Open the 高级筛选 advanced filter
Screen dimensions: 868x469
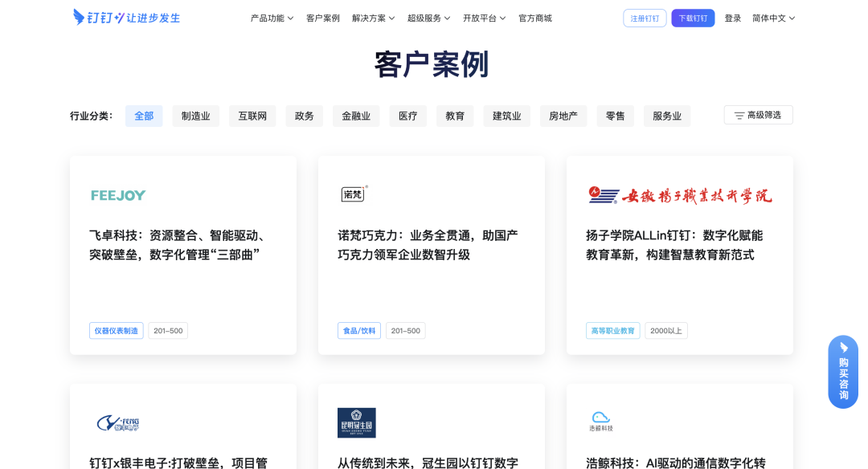[759, 115]
